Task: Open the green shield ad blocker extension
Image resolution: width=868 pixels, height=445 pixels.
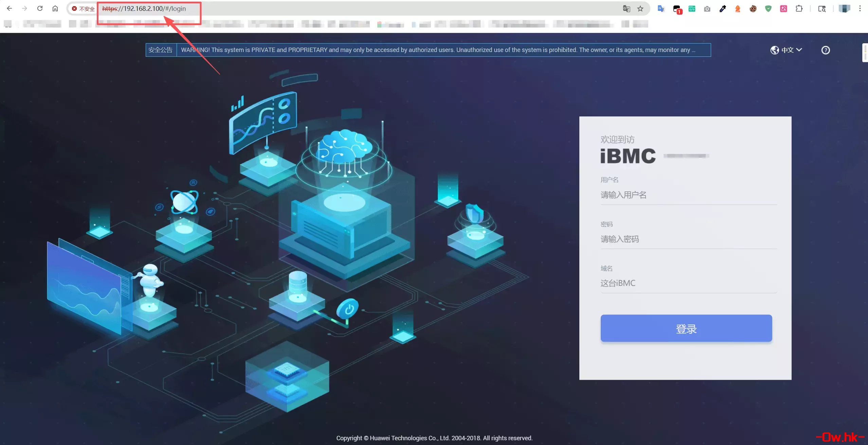Action: coord(768,9)
